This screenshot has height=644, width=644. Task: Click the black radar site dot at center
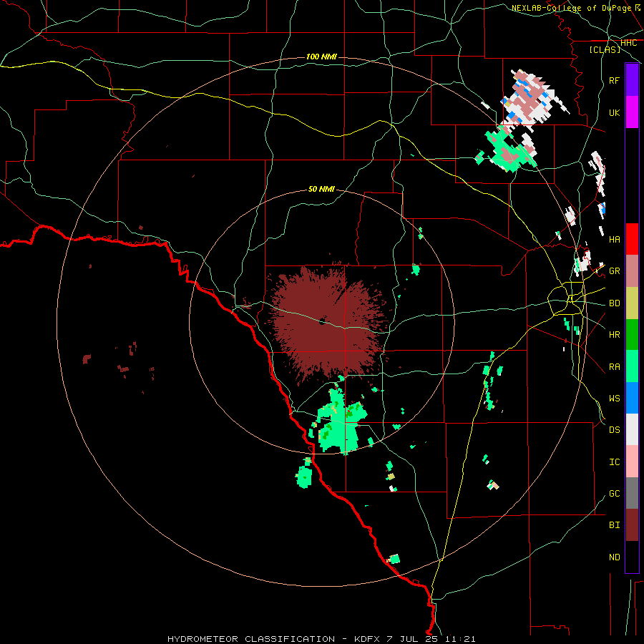pos(322,321)
